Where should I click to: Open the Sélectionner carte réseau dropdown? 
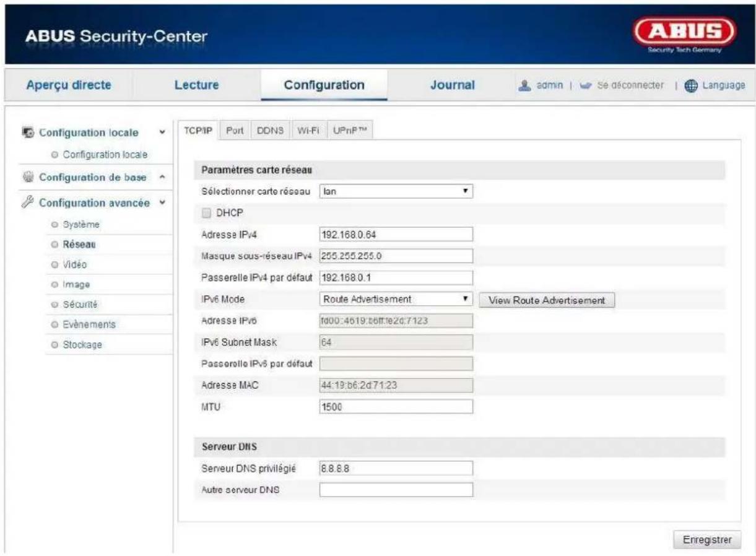396,192
